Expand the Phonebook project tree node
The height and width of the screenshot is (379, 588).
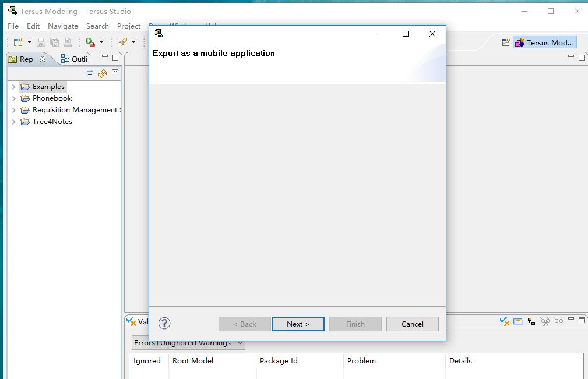pos(14,98)
